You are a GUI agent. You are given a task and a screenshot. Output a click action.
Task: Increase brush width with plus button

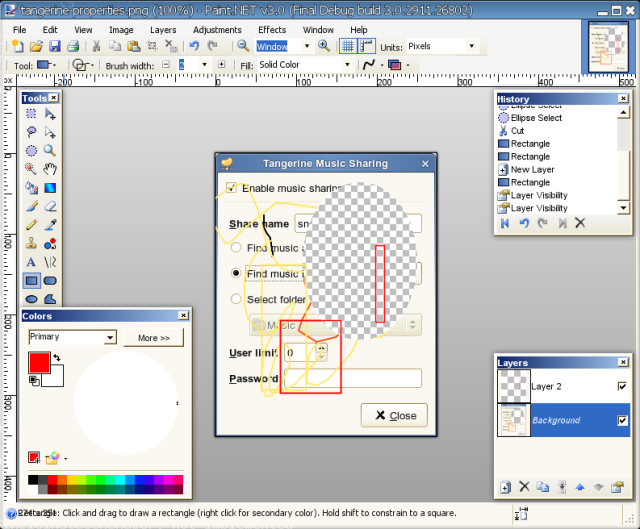point(222,64)
